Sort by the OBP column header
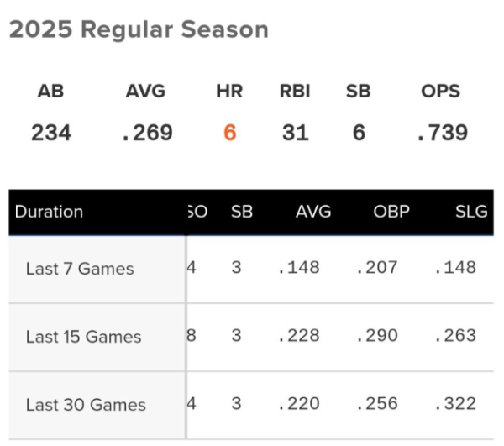 pos(391,212)
